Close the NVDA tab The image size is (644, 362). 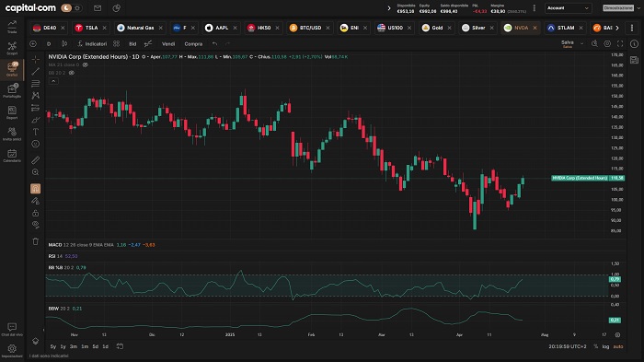click(x=535, y=28)
